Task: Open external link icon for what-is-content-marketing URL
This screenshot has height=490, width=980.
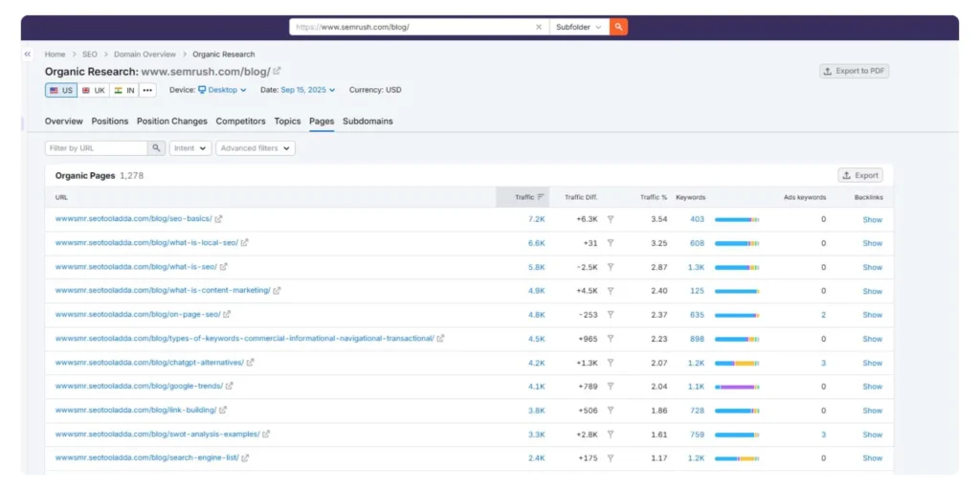Action: pos(277,290)
